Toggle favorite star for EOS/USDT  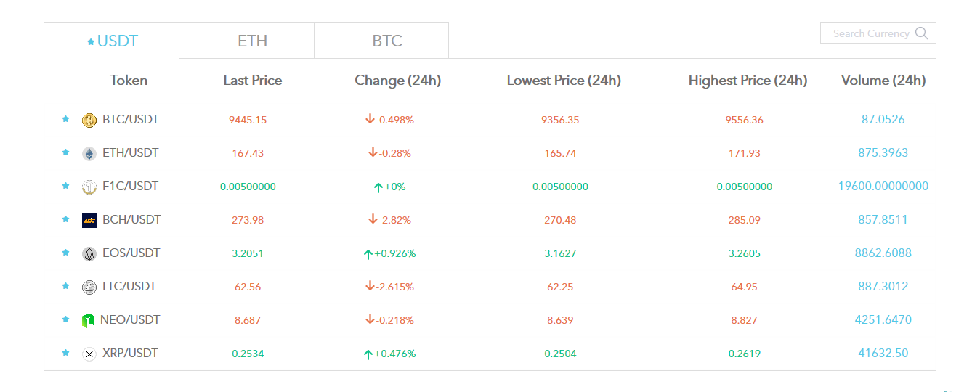(65, 253)
